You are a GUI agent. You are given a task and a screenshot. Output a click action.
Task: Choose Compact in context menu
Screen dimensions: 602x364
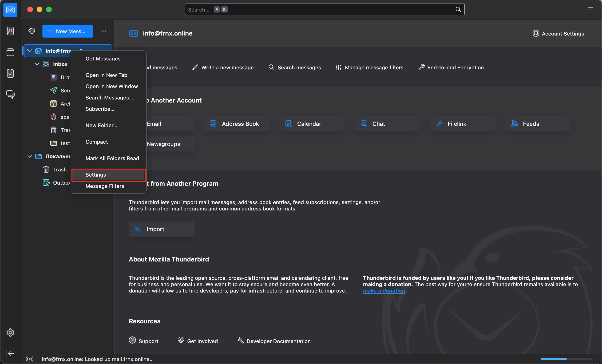[x=108, y=142]
